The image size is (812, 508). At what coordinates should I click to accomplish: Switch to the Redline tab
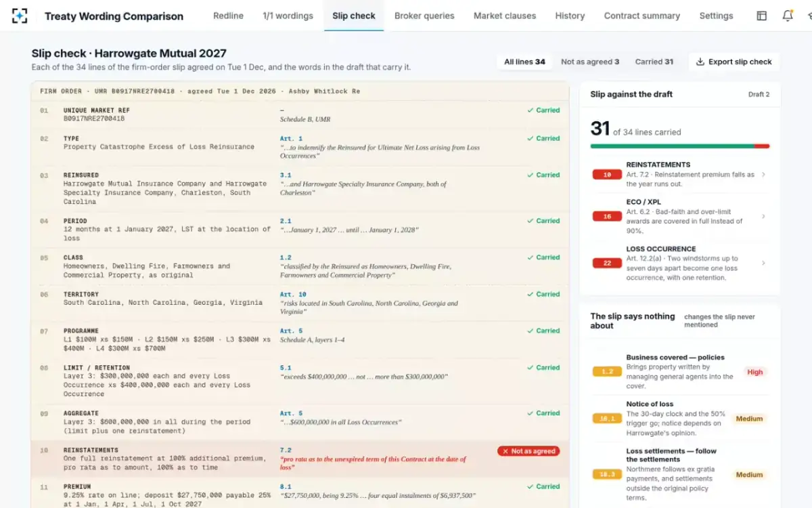(x=228, y=16)
